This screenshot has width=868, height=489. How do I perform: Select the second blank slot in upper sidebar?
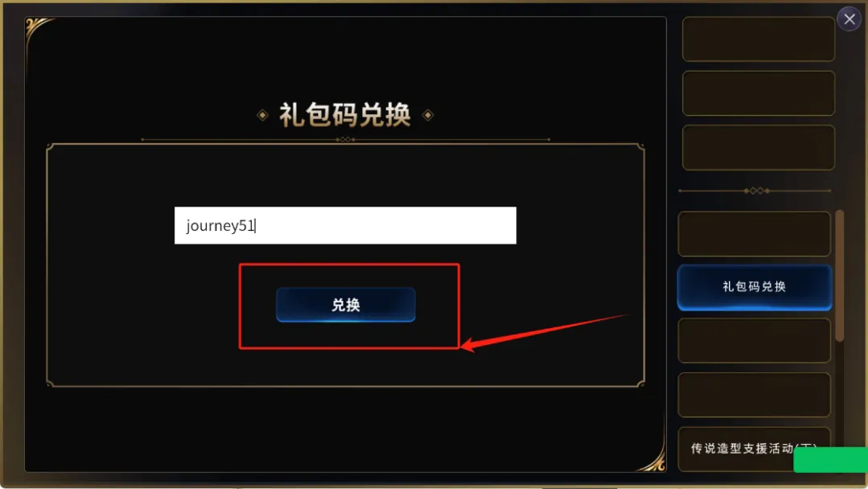pyautogui.click(x=759, y=93)
